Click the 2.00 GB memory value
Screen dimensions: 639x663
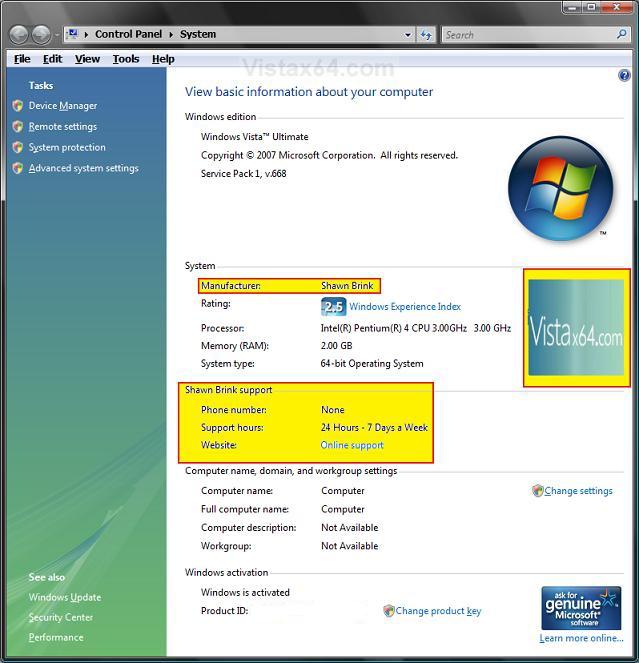(x=336, y=346)
